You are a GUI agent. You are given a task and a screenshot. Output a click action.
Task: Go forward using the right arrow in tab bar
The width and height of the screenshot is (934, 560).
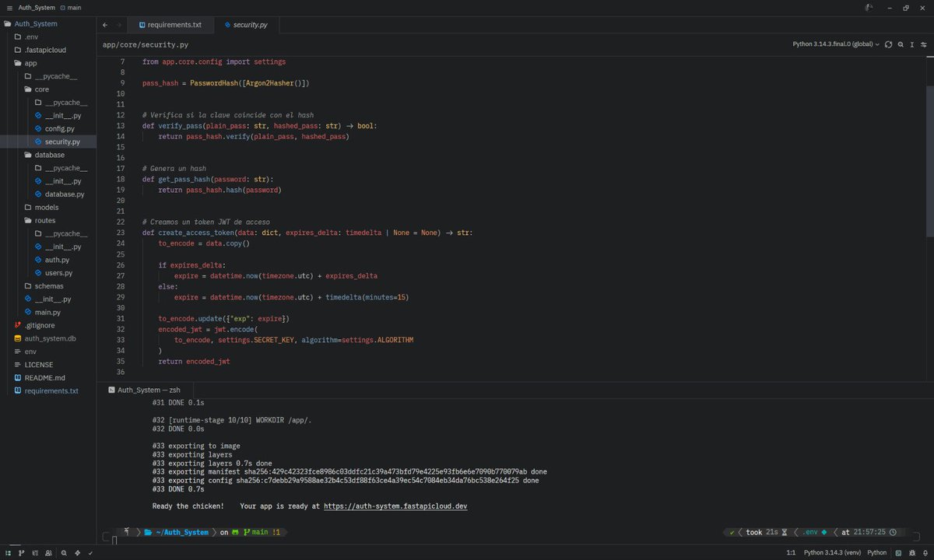click(119, 25)
